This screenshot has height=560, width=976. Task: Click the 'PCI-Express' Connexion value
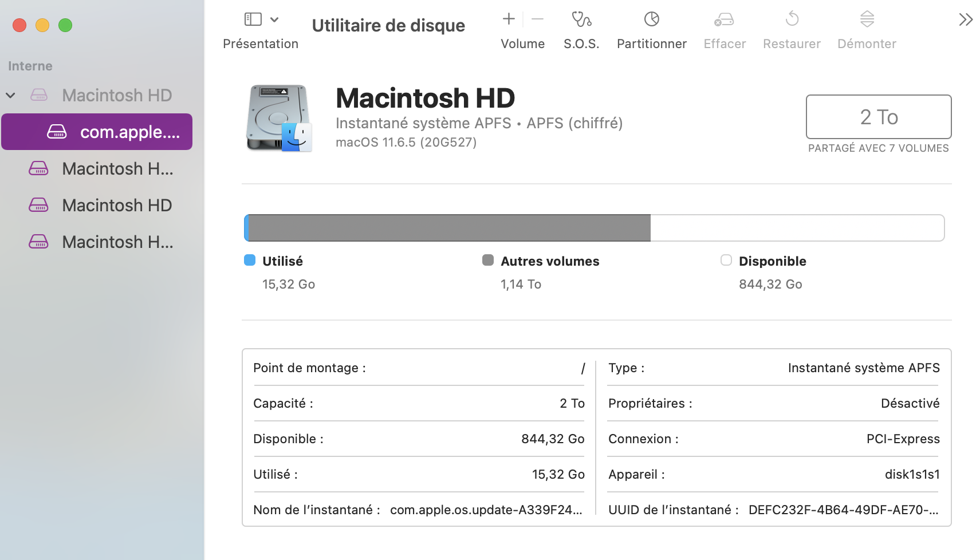903,439
